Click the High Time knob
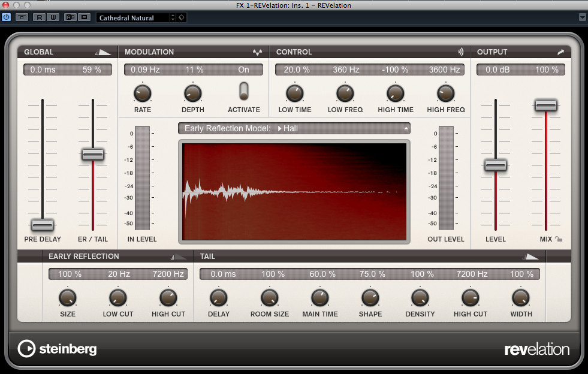 pos(396,93)
